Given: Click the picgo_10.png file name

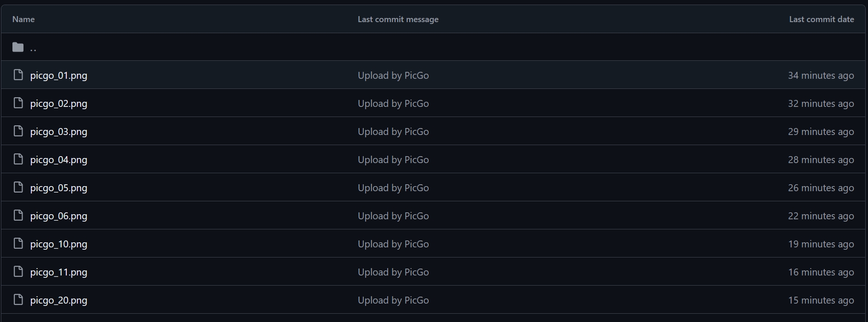Looking at the screenshot, I should [58, 244].
